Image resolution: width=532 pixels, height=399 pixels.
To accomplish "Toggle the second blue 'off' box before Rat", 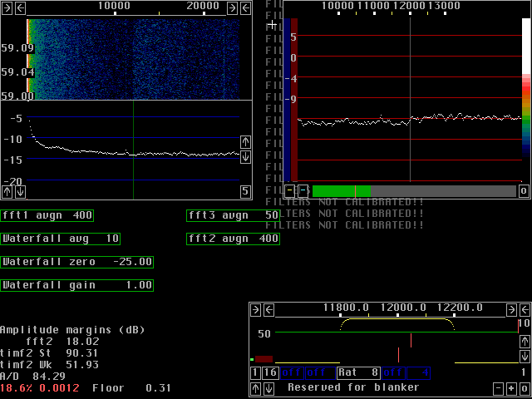I will 320,373.
